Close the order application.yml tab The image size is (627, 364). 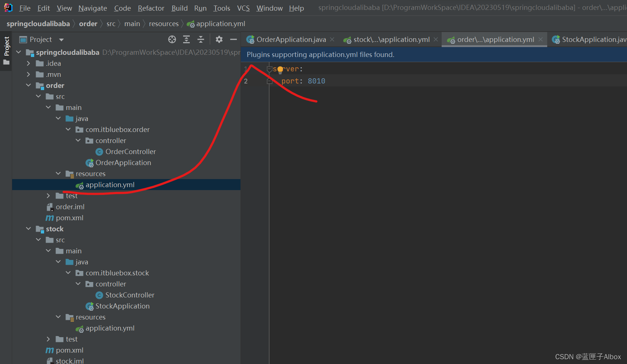coord(541,39)
